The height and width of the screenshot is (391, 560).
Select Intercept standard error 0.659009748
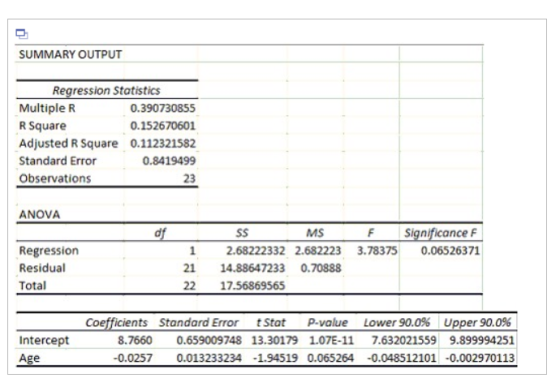coord(209,340)
